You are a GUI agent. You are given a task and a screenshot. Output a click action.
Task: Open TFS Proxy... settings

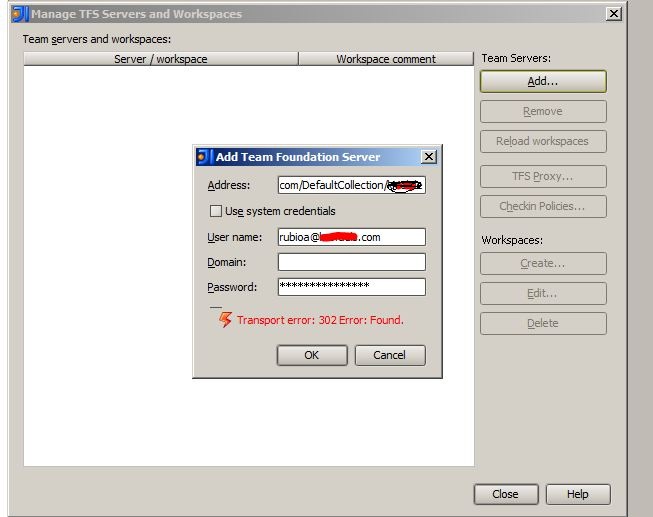coord(543,176)
